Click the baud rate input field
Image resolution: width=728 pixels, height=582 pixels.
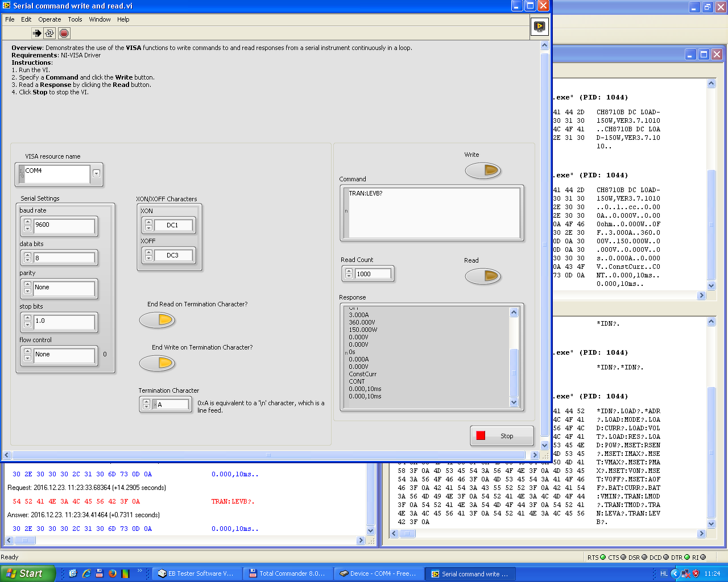tap(64, 226)
